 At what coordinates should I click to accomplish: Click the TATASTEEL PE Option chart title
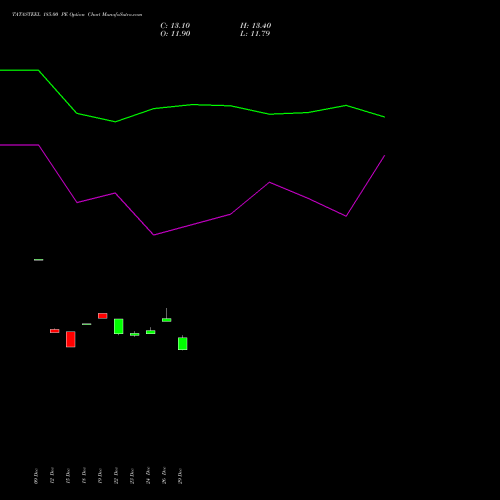tap(77, 15)
